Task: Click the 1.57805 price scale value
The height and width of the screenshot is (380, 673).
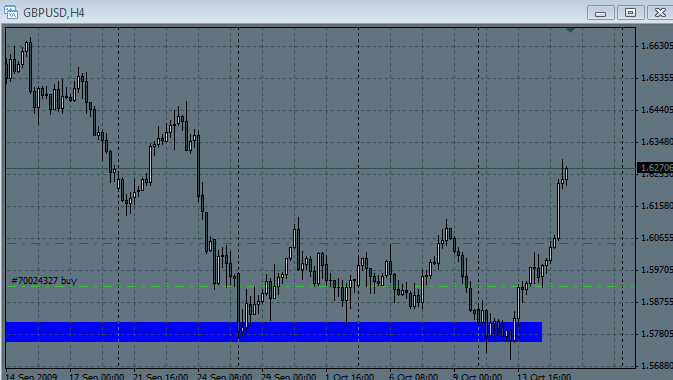Action: [x=656, y=334]
